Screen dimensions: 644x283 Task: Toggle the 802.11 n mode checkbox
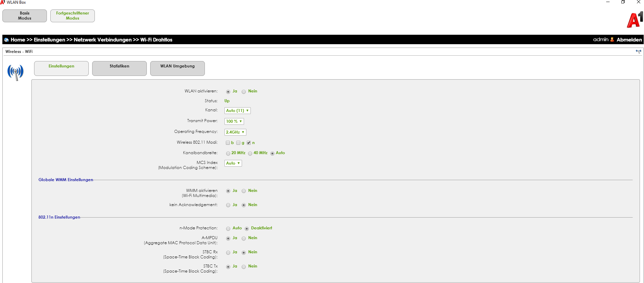[x=249, y=143]
